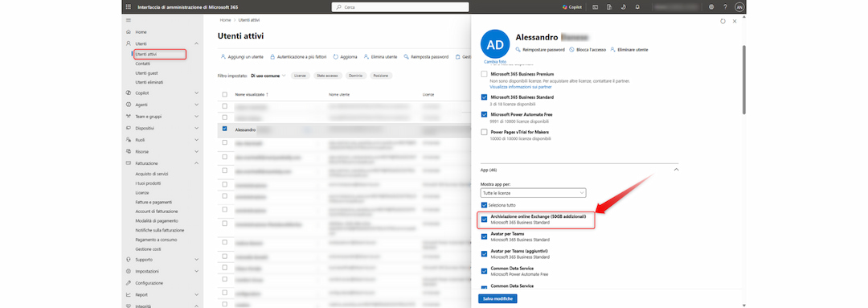Viewport: 868px width, 308px height.
Task: Open Utenti attivi in navigation
Action: 146,55
